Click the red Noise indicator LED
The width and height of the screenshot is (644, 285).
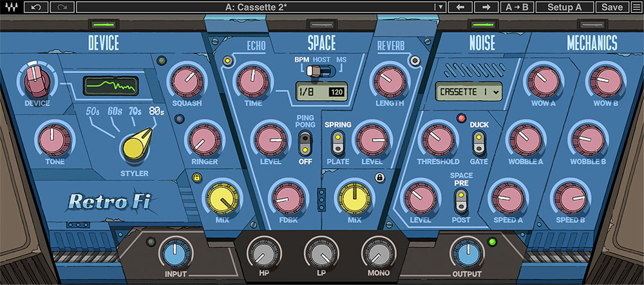coord(461,118)
